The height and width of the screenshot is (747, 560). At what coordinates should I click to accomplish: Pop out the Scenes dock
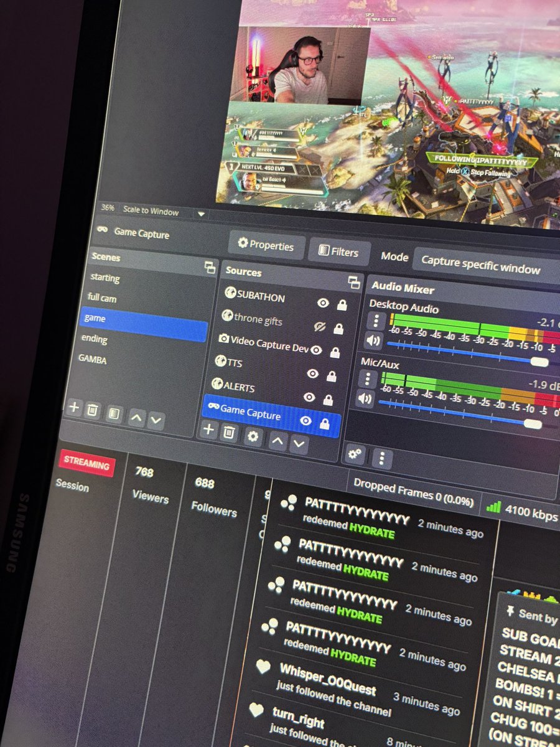tap(210, 268)
